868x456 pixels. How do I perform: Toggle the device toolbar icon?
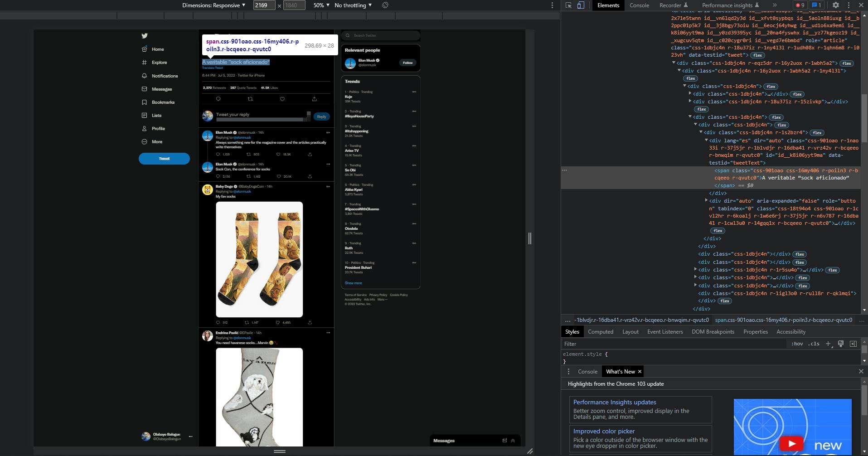click(581, 5)
